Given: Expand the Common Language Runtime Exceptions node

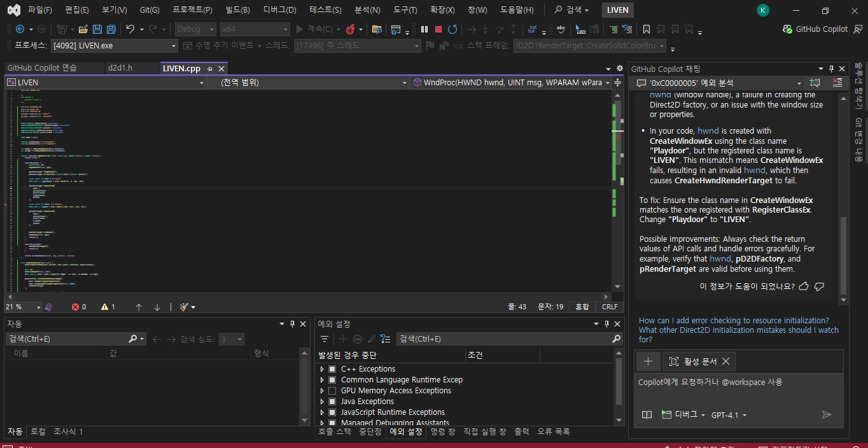Looking at the screenshot, I should pos(322,380).
